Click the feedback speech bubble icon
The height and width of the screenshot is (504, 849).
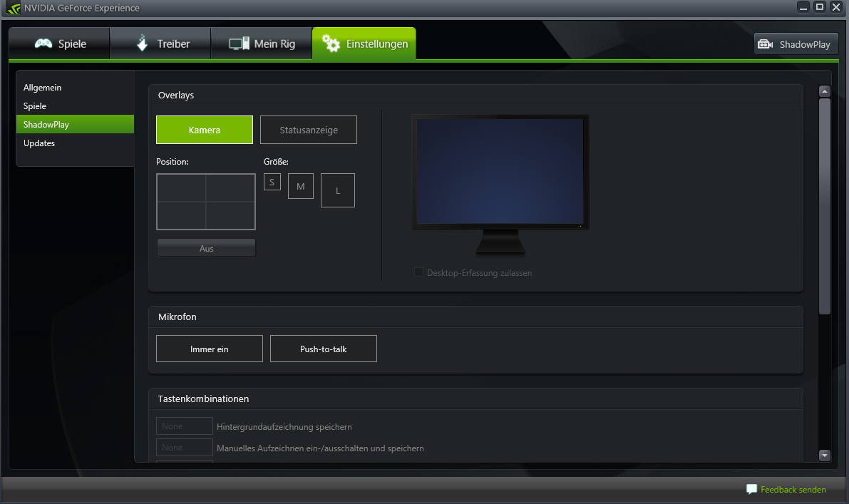[751, 489]
